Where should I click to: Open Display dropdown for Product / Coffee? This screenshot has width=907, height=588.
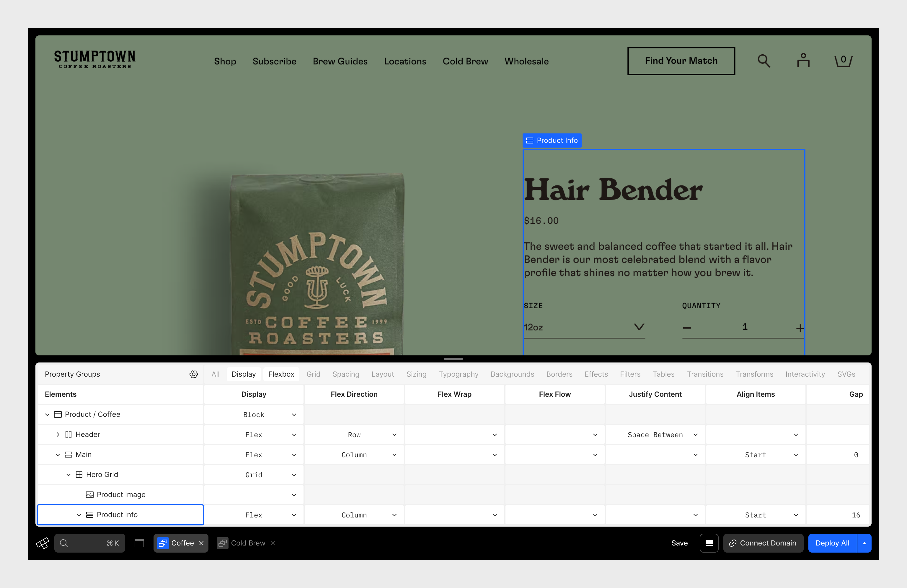pos(254,415)
